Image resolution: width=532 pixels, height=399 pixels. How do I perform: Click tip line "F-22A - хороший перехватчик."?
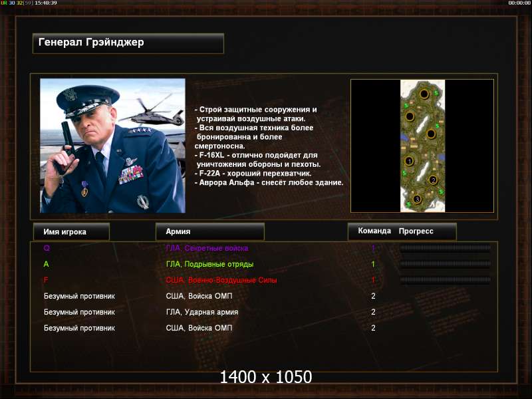coord(253,174)
